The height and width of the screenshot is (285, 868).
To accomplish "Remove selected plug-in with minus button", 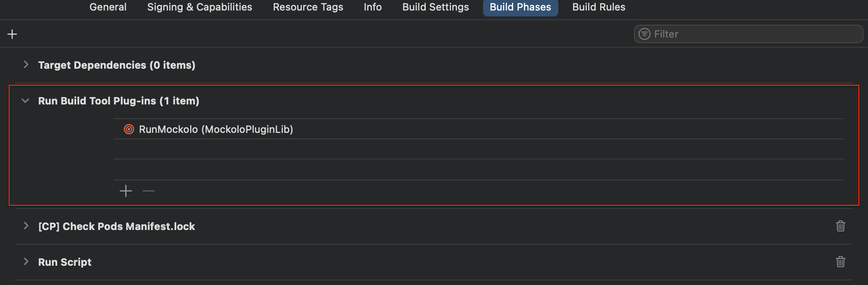I will coord(149,191).
